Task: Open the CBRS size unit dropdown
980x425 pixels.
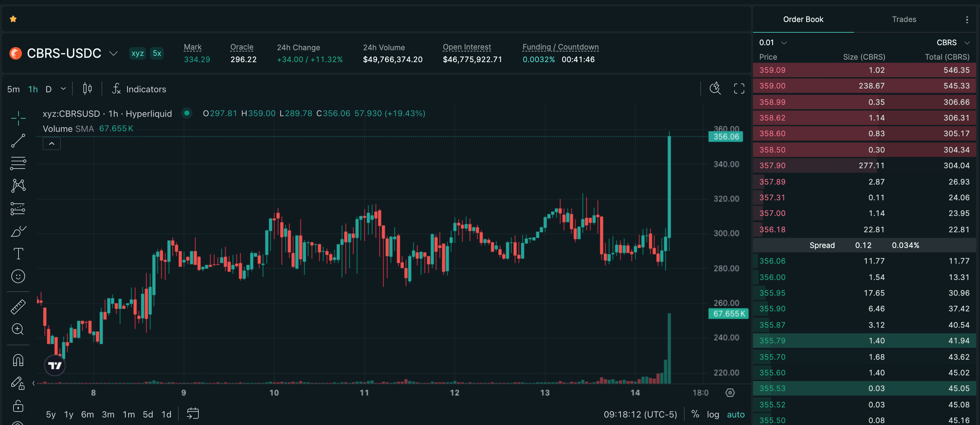Action: click(x=953, y=43)
